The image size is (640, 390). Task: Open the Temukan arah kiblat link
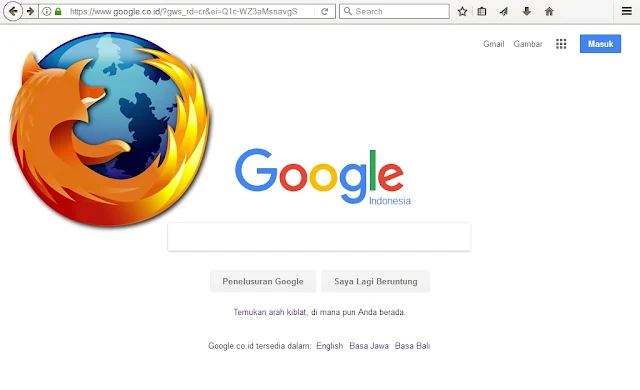tap(269, 312)
